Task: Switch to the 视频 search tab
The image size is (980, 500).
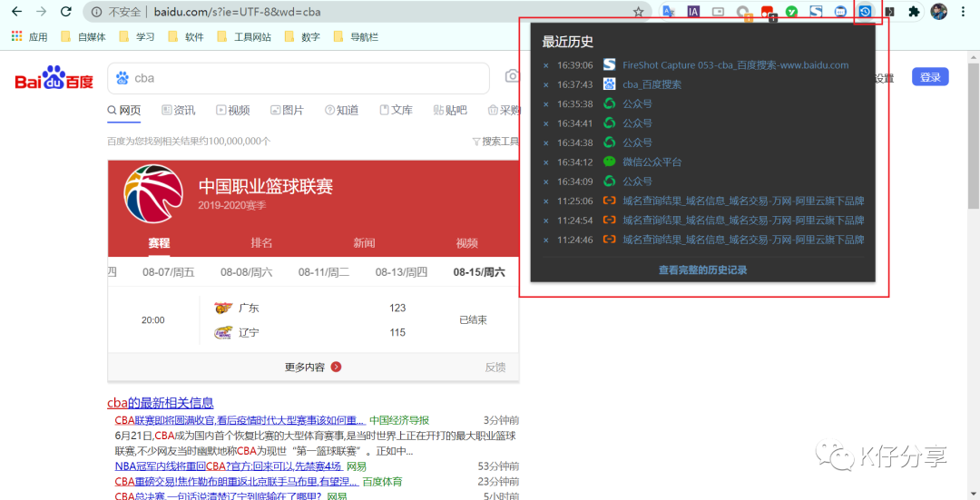Action: click(x=232, y=110)
